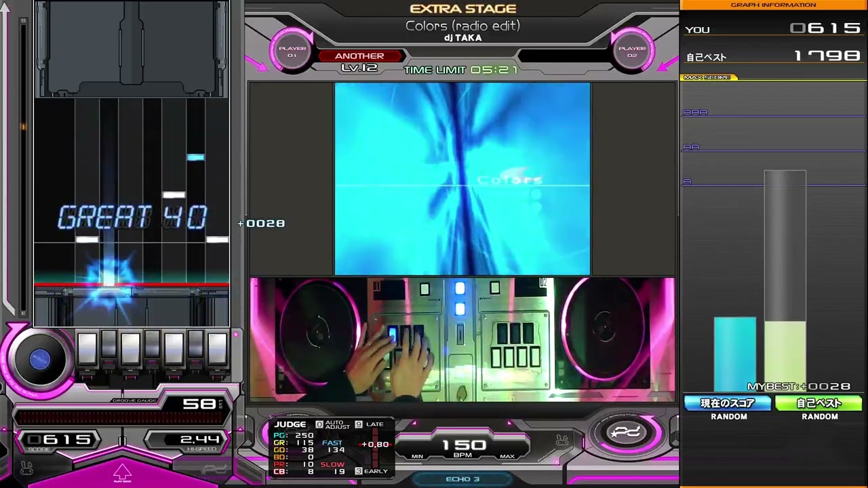Select the 現在のスコア graph label
The width and height of the screenshot is (868, 488).
[x=728, y=403]
